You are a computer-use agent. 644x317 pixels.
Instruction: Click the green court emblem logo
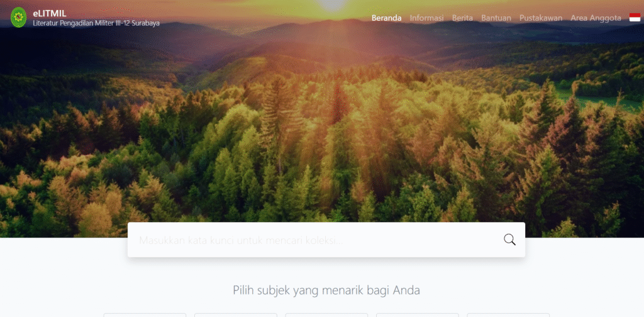(18, 18)
